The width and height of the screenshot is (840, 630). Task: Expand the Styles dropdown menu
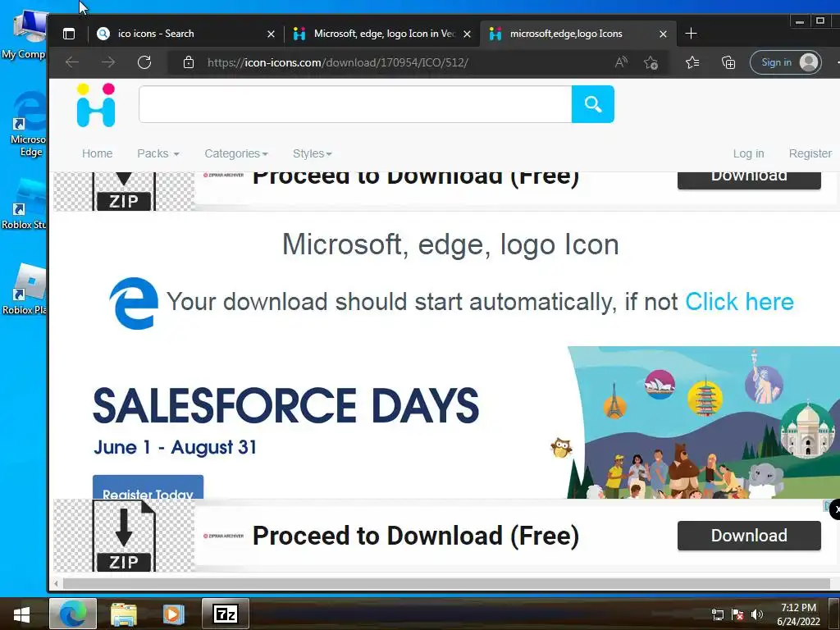[x=313, y=153]
